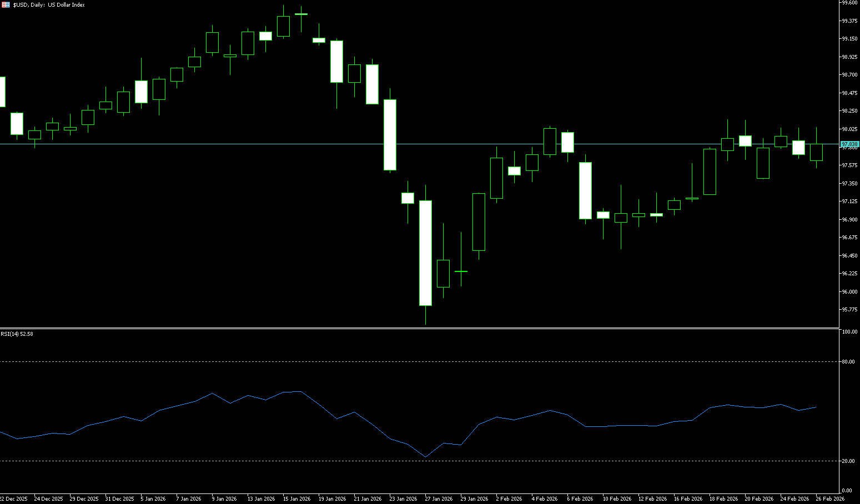Click the "$USD, Daily: US Dollar Index" title
Viewport: 860px width, 504px height.
pyautogui.click(x=49, y=4)
